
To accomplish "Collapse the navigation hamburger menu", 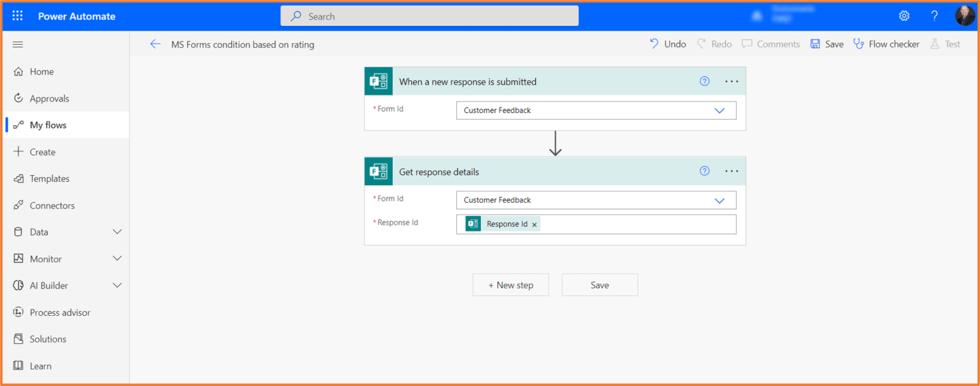I will pyautogui.click(x=18, y=44).
